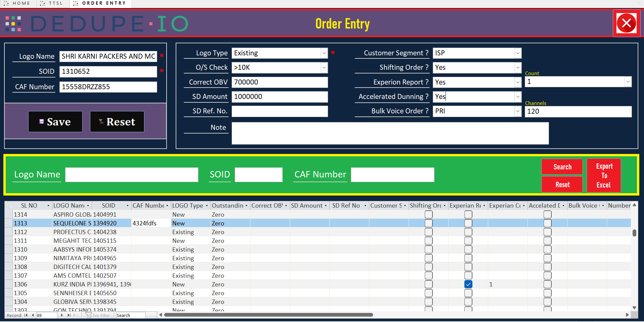Click the Save disk icon

[x=42, y=121]
